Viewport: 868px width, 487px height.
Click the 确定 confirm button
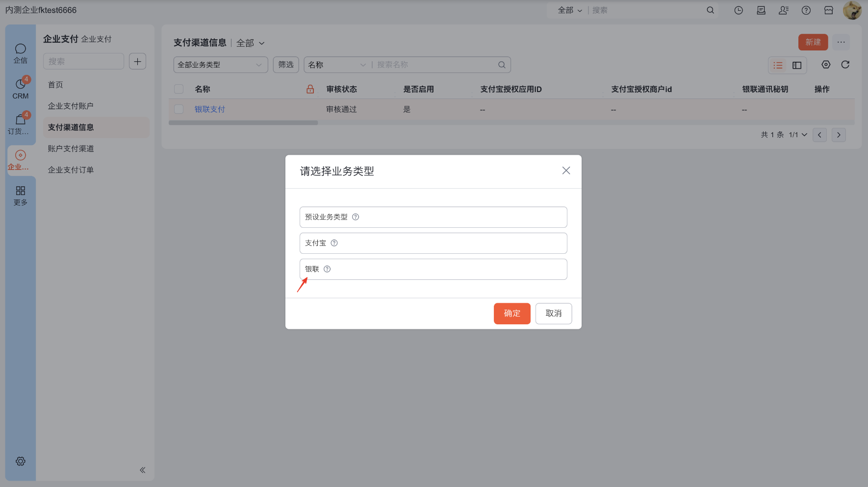512,314
